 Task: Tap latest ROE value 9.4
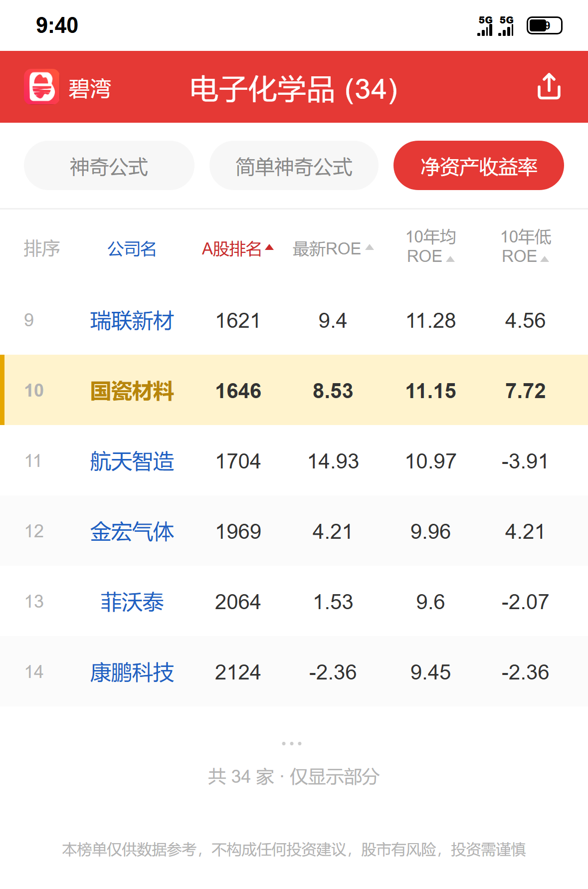(333, 321)
